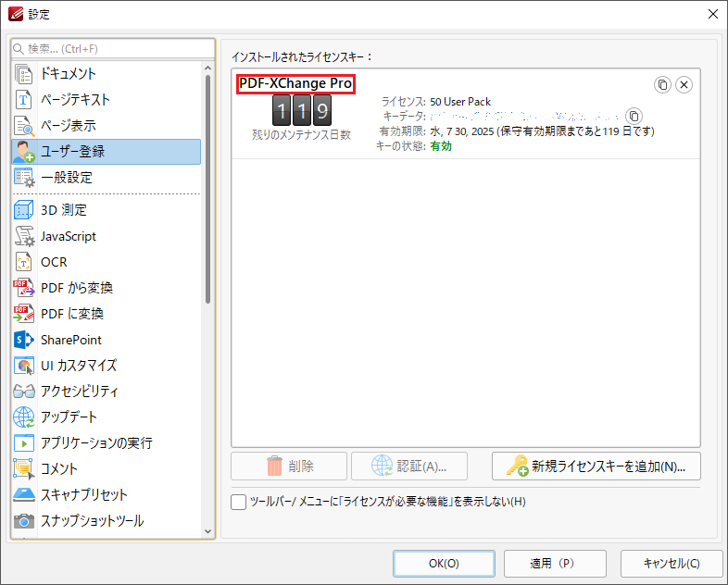Image resolution: width=728 pixels, height=585 pixels.
Task: Click the PDF-XChange Pro license title
Action: click(295, 83)
